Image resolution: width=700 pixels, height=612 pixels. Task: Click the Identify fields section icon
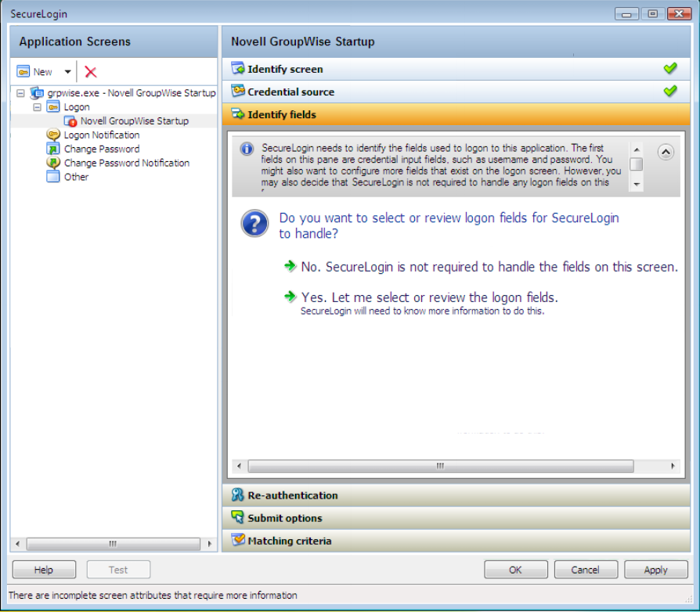(x=238, y=114)
